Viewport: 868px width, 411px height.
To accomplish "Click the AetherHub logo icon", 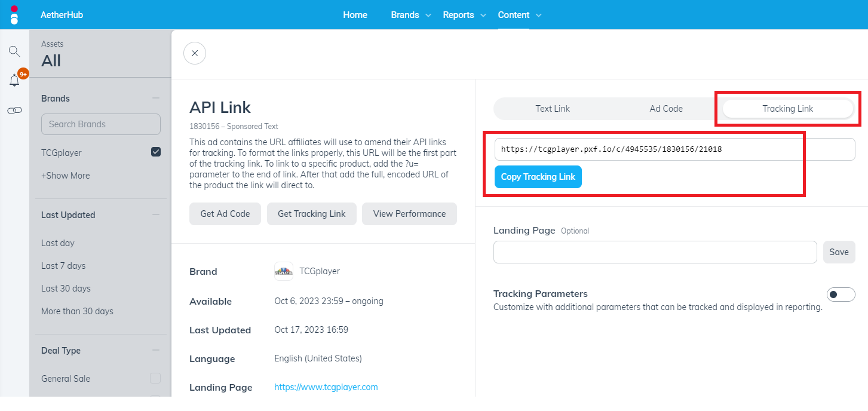I will click(x=14, y=15).
